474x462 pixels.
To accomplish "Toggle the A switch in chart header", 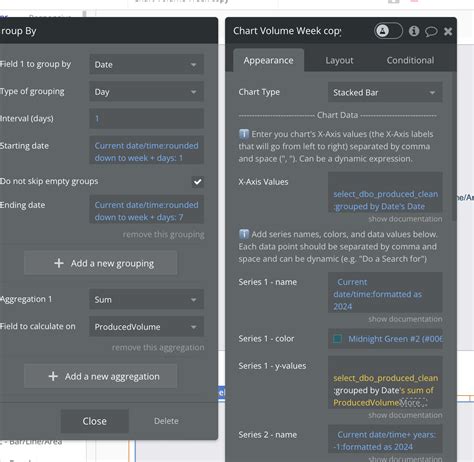I will 388,31.
